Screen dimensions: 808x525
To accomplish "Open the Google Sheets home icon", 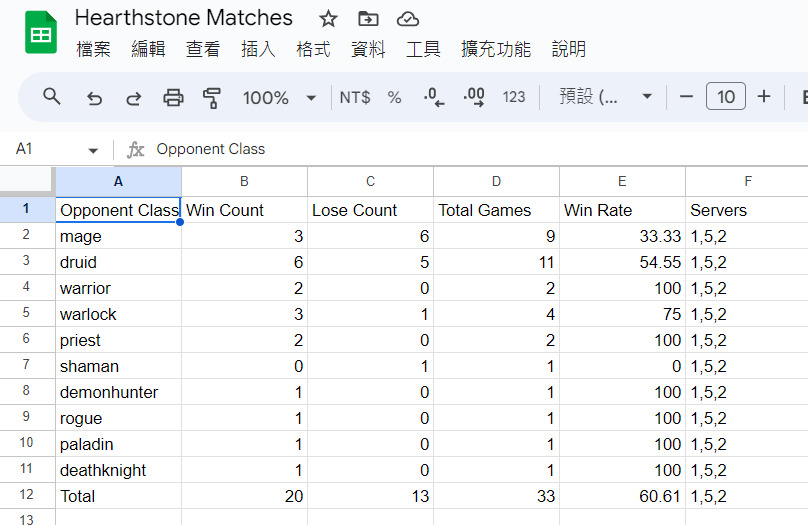I will click(41, 32).
